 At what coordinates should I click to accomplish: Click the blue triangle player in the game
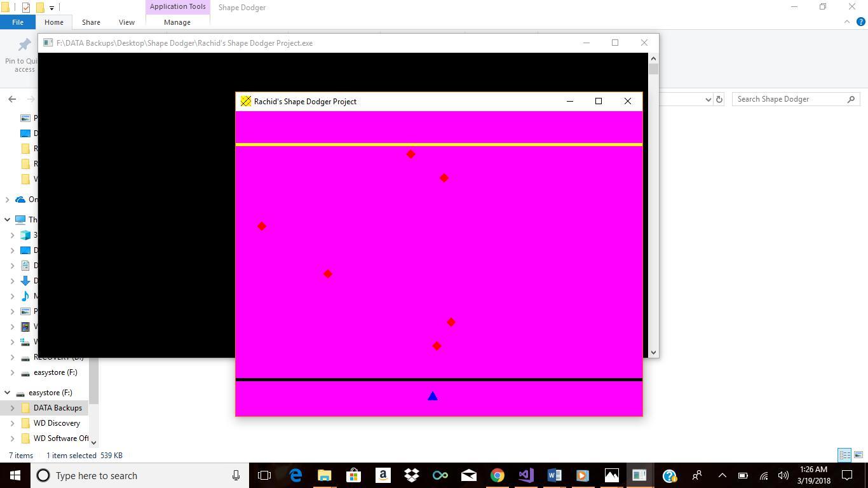pyautogui.click(x=433, y=396)
